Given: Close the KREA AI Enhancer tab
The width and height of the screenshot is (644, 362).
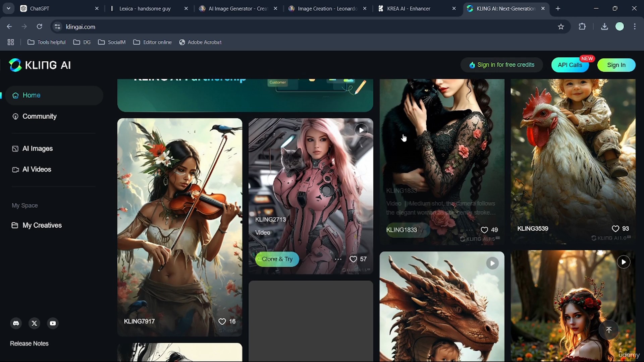Looking at the screenshot, I should point(454,9).
